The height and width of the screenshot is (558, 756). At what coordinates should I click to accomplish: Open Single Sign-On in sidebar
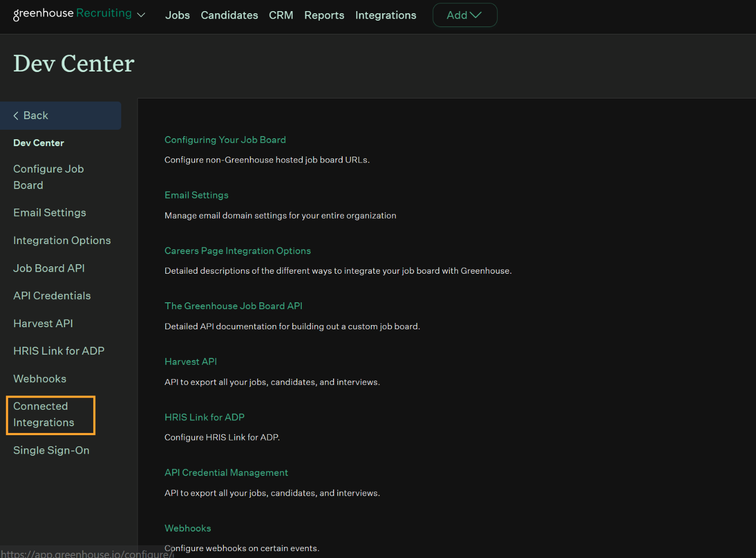coord(51,451)
